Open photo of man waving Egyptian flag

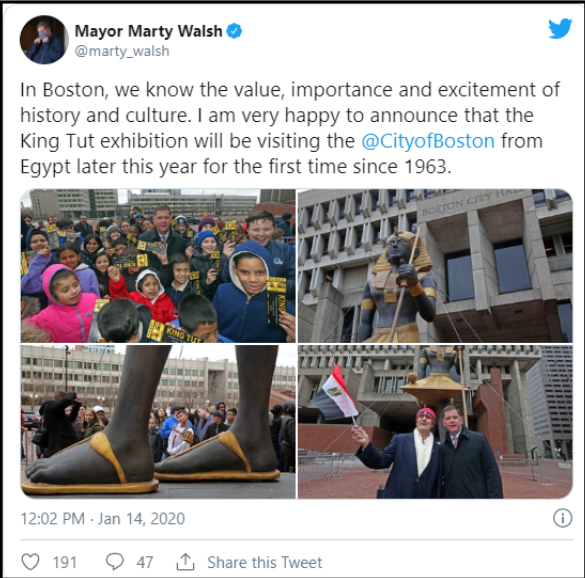pos(435,422)
